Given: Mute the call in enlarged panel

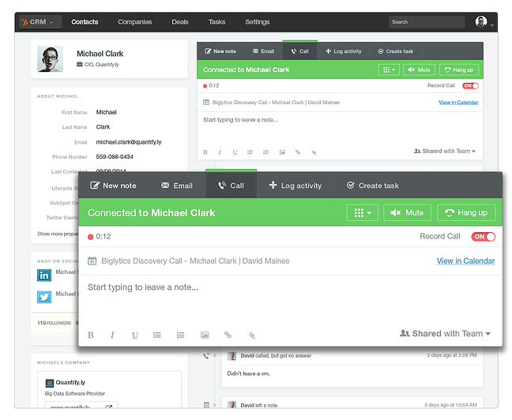Looking at the screenshot, I should point(407,212).
